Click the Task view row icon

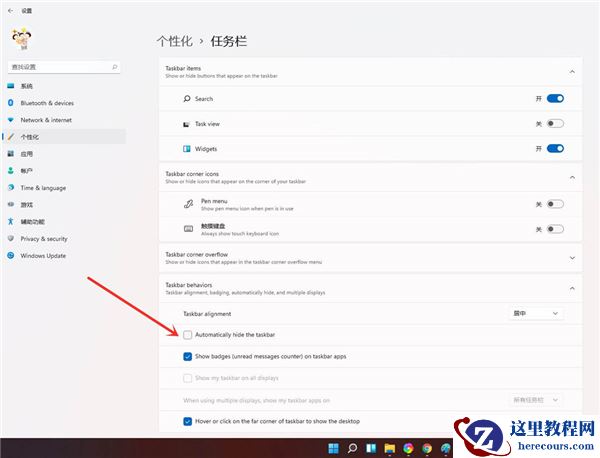187,124
